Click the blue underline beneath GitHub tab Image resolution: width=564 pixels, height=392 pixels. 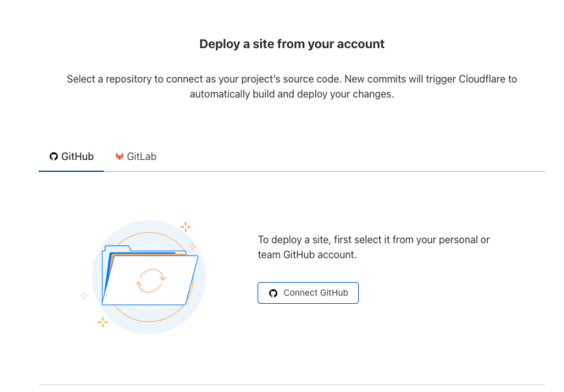(x=71, y=171)
